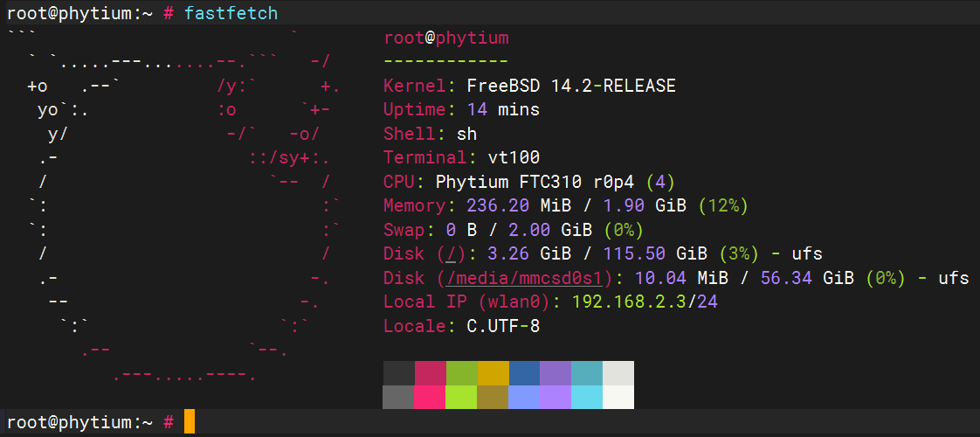Click the 'Swap' label
Screen dimensions: 980x437
pyautogui.click(x=404, y=230)
